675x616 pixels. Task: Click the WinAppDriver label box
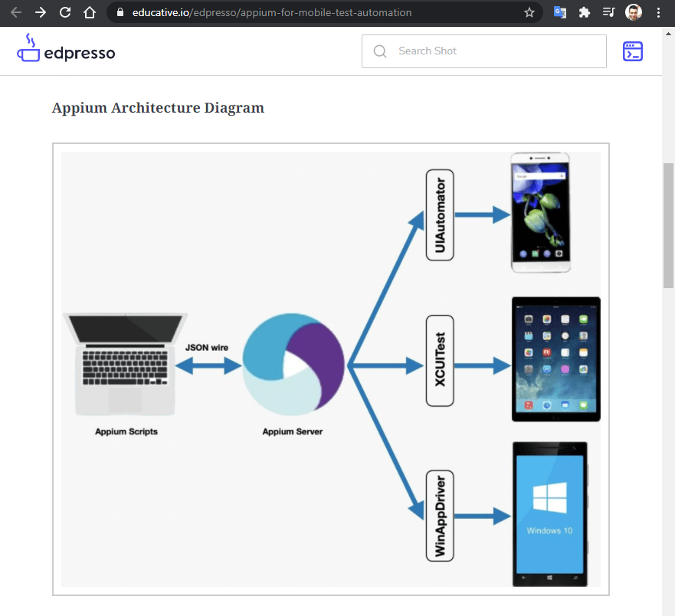(440, 516)
